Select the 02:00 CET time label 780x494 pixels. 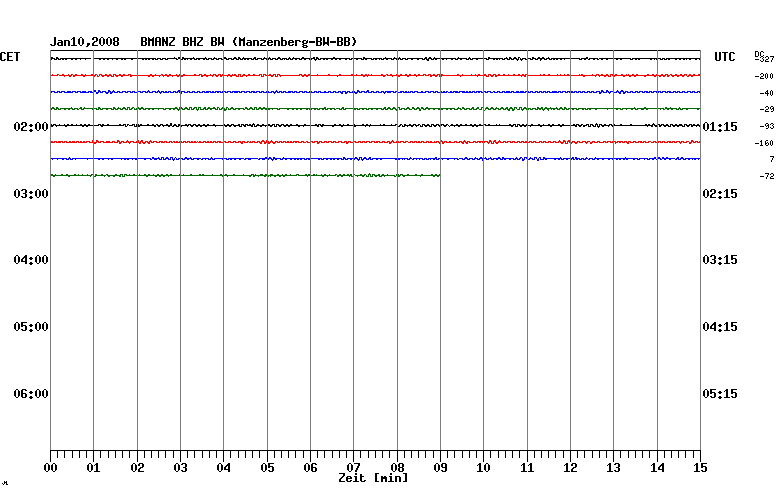[x=31, y=127]
